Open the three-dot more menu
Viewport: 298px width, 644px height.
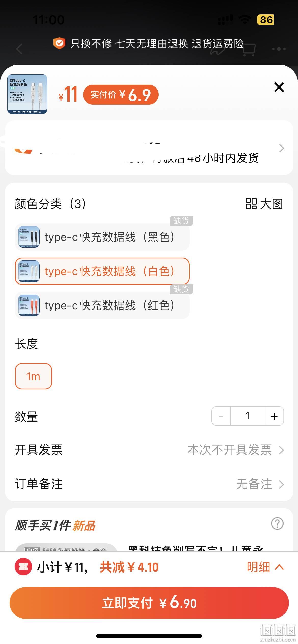tap(279, 49)
